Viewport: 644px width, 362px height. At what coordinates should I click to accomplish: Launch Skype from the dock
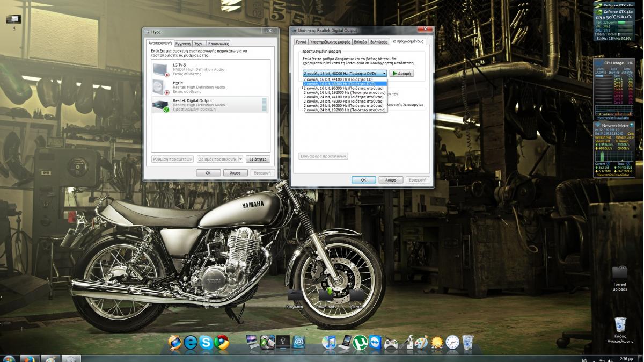point(206,342)
